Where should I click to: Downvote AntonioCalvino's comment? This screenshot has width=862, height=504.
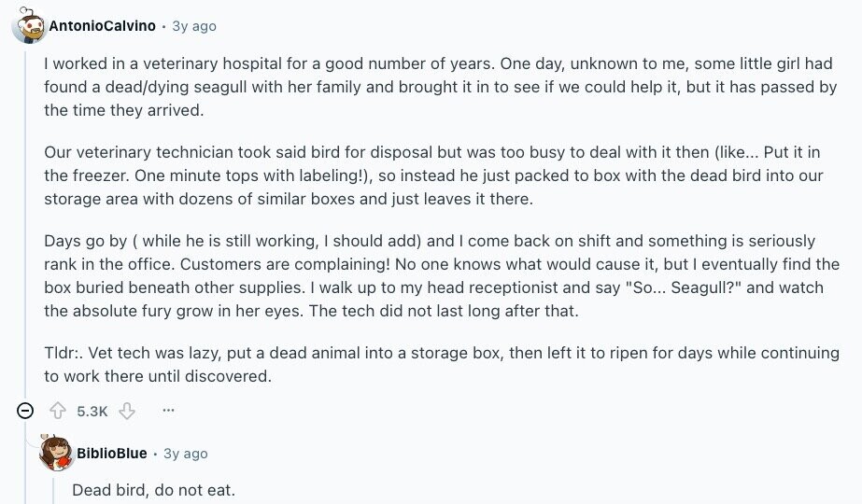coord(128,411)
